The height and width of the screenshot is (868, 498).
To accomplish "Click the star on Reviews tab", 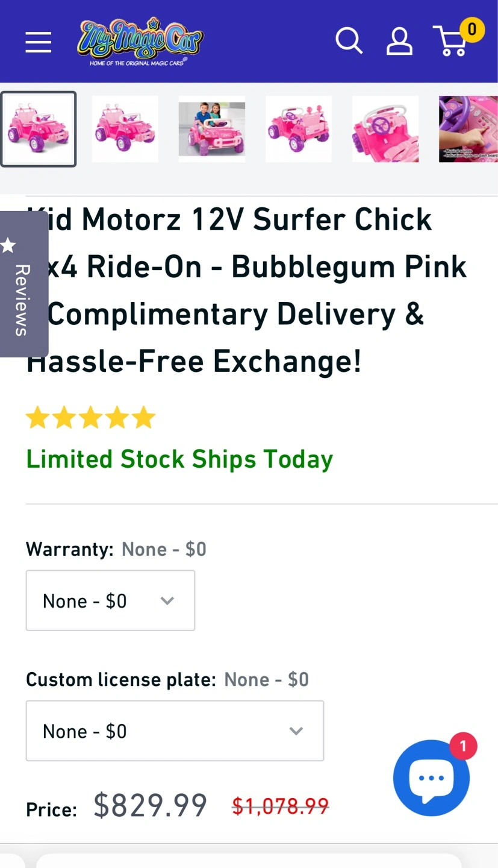I will (x=9, y=245).
